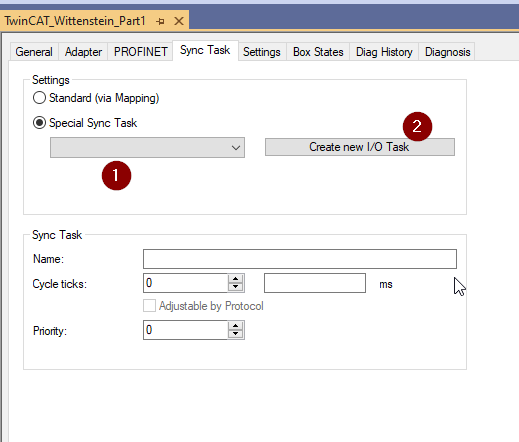The image size is (519, 442).
Task: Select the Sync Task tab
Action: [x=205, y=50]
